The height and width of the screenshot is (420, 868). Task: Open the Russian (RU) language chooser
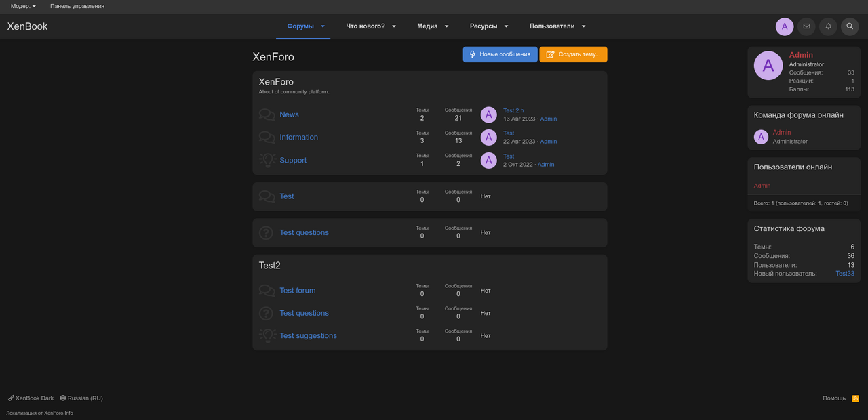81,398
